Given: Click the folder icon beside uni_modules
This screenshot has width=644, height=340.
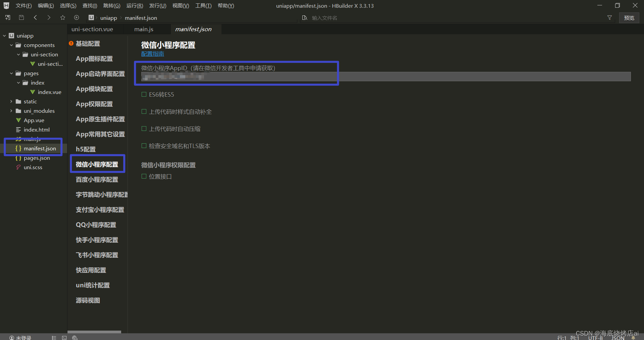Looking at the screenshot, I should 18,111.
